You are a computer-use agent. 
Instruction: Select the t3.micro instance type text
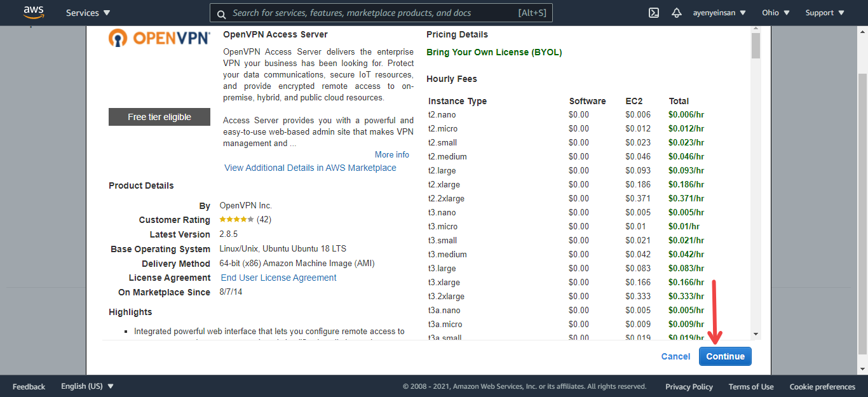pyautogui.click(x=443, y=227)
